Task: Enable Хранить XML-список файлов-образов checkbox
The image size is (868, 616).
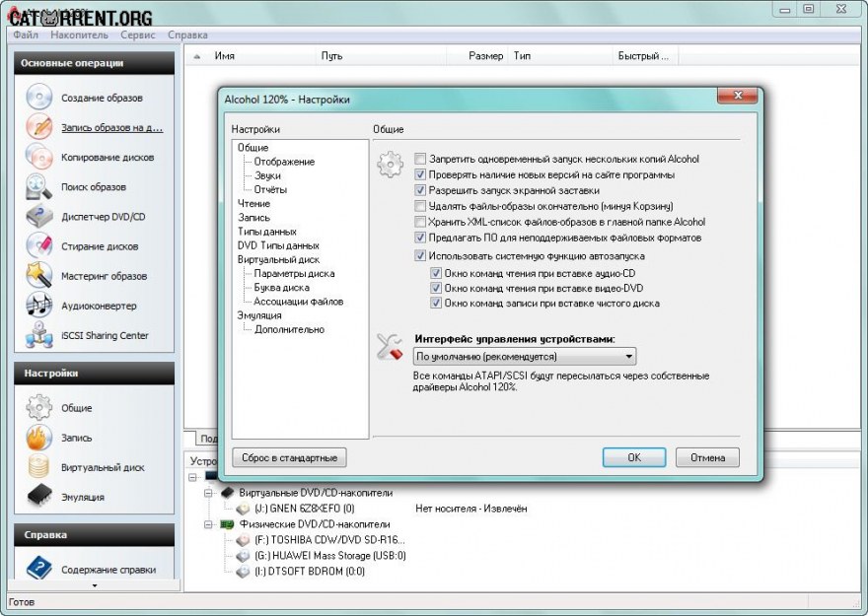Action: point(420,222)
